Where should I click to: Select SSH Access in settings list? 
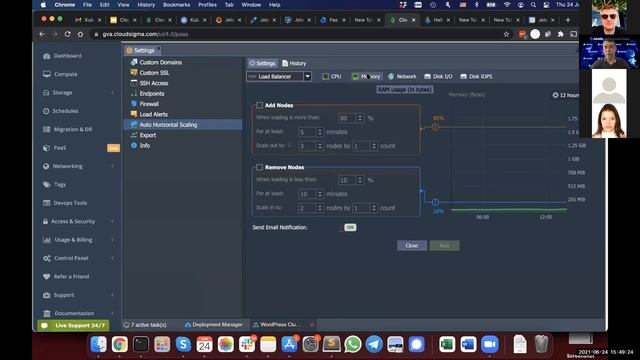pos(149,83)
